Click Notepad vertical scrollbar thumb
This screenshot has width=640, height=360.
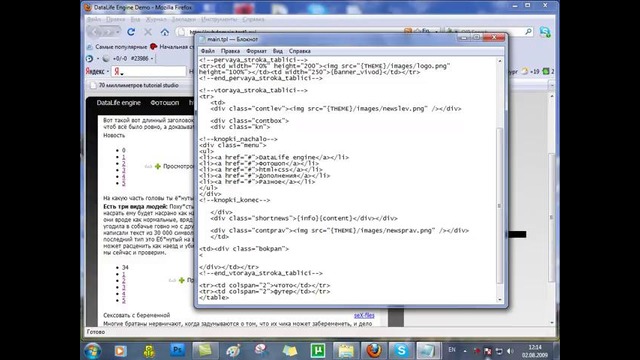[500, 205]
